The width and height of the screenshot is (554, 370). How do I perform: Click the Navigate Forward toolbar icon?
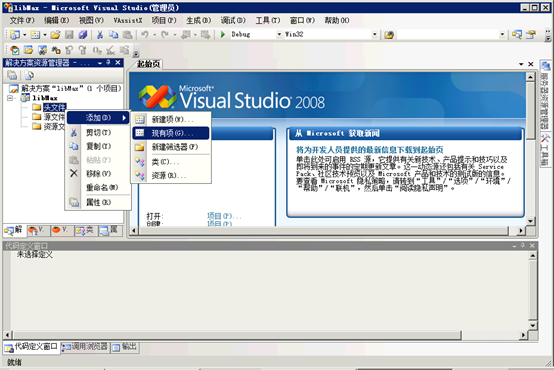click(x=205, y=34)
